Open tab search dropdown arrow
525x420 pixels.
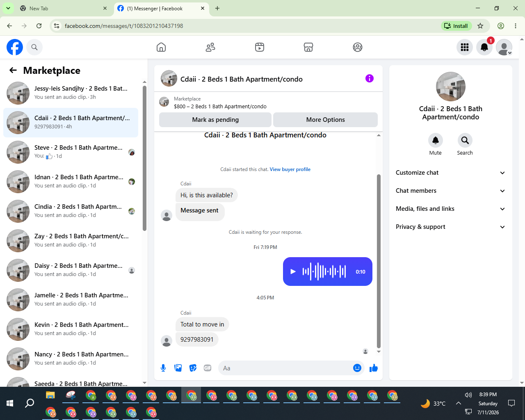(8, 8)
